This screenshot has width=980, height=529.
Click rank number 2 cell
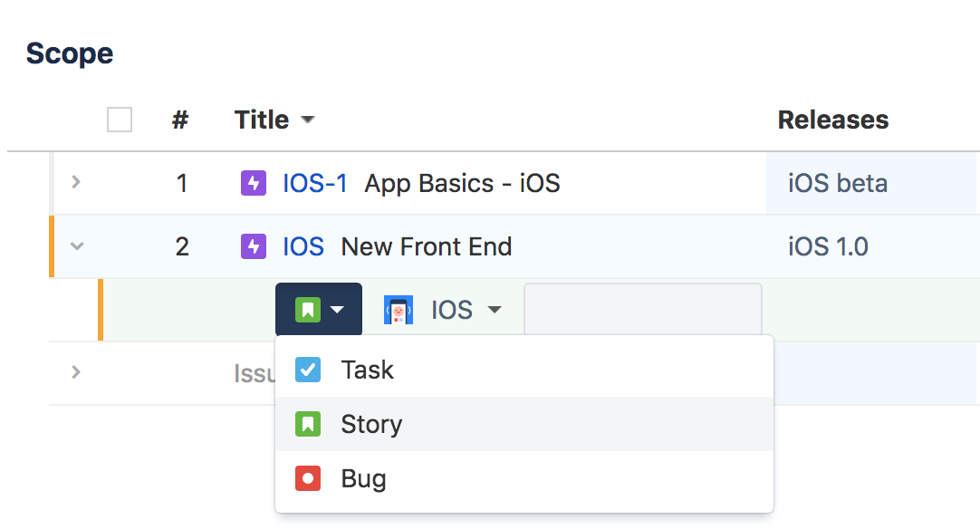pyautogui.click(x=182, y=246)
